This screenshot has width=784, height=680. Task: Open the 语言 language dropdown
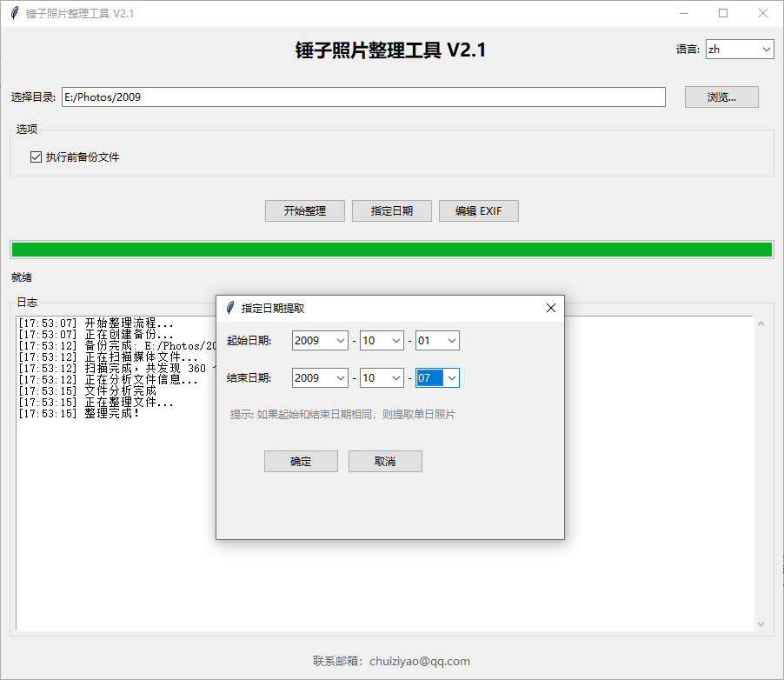(x=766, y=50)
